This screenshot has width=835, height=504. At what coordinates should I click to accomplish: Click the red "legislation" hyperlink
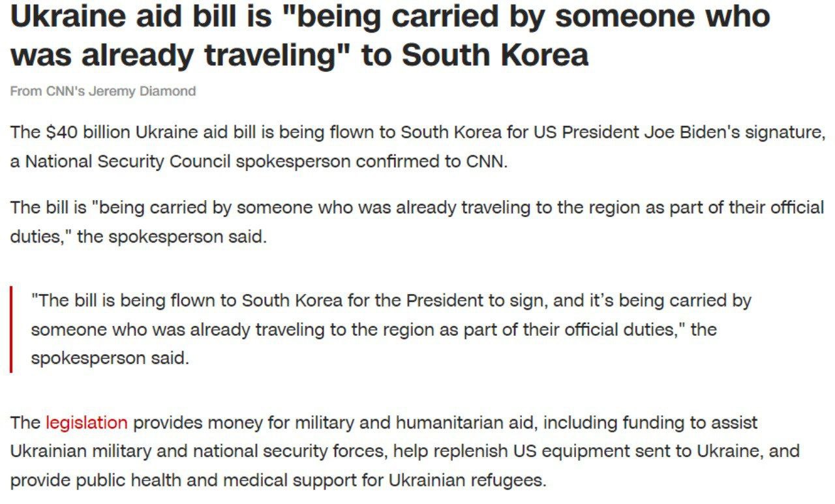86,422
